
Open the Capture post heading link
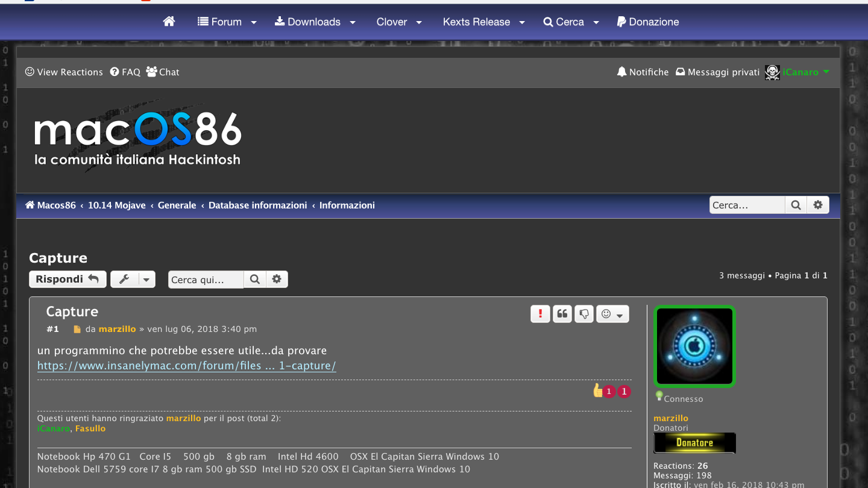tap(72, 311)
